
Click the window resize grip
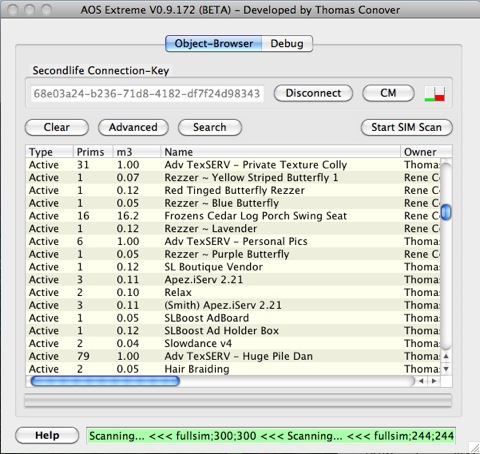click(x=474, y=448)
